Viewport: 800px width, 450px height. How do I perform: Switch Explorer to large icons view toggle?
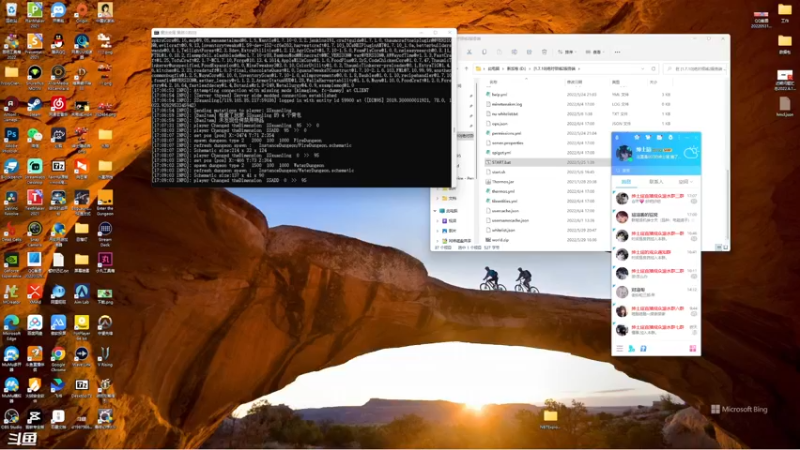[726, 247]
